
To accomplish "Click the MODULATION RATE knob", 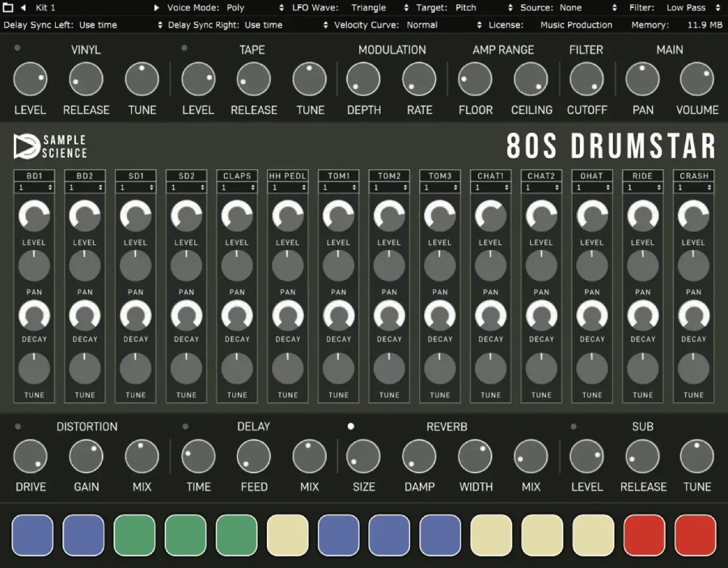I will click(419, 79).
